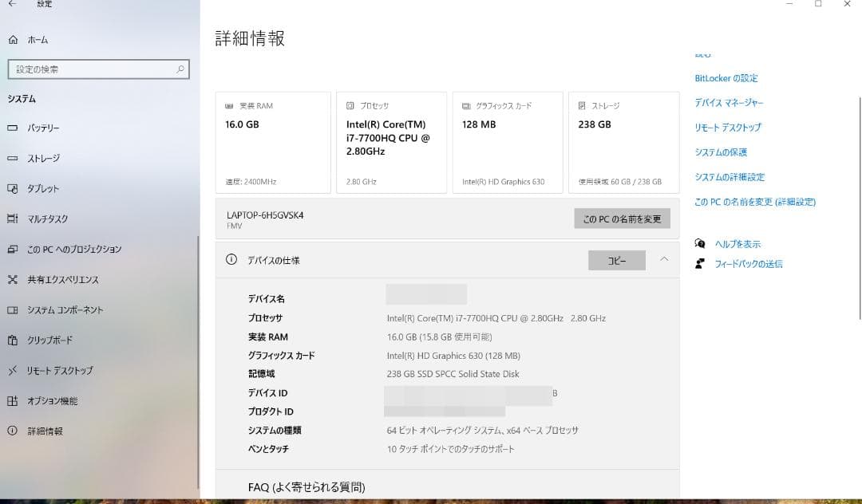
Task: Open BitLocker の設定 link
Action: coord(726,78)
